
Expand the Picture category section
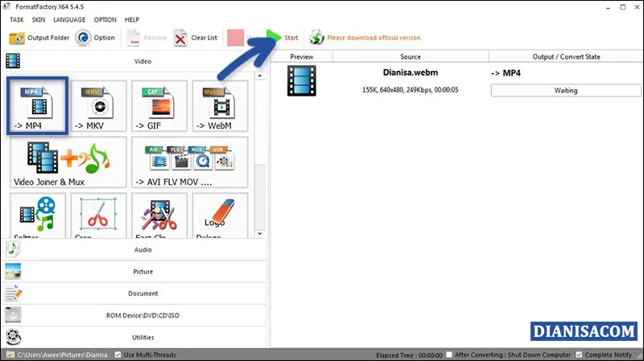pyautogui.click(x=134, y=271)
